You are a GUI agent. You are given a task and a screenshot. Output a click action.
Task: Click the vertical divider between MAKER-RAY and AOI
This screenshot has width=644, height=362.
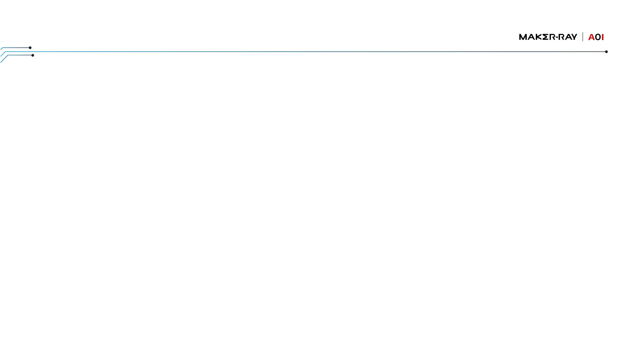pyautogui.click(x=583, y=37)
